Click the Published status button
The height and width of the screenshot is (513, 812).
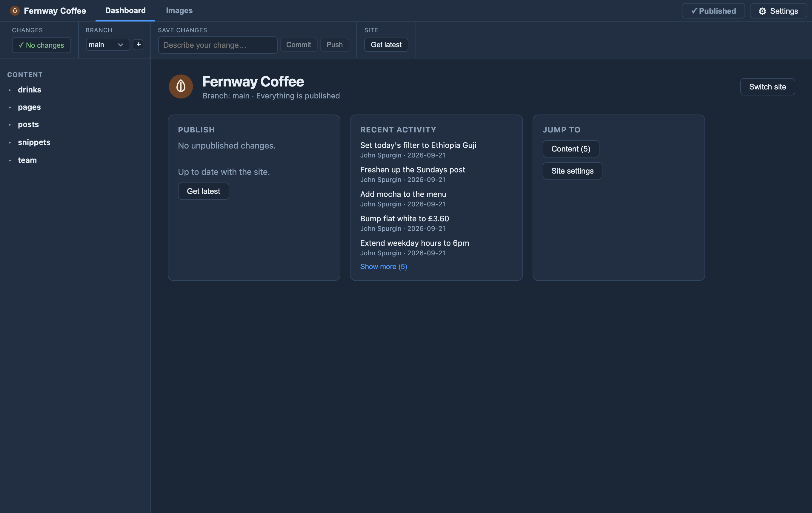pos(713,11)
